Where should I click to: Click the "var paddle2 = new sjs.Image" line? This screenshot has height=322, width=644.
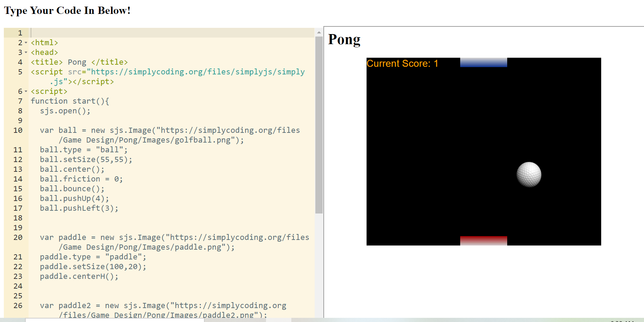(x=163, y=306)
